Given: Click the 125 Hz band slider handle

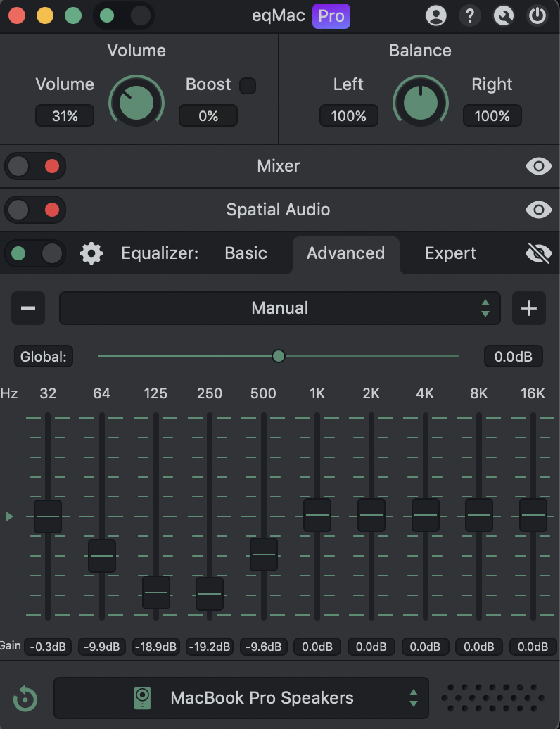Looking at the screenshot, I should (155, 592).
